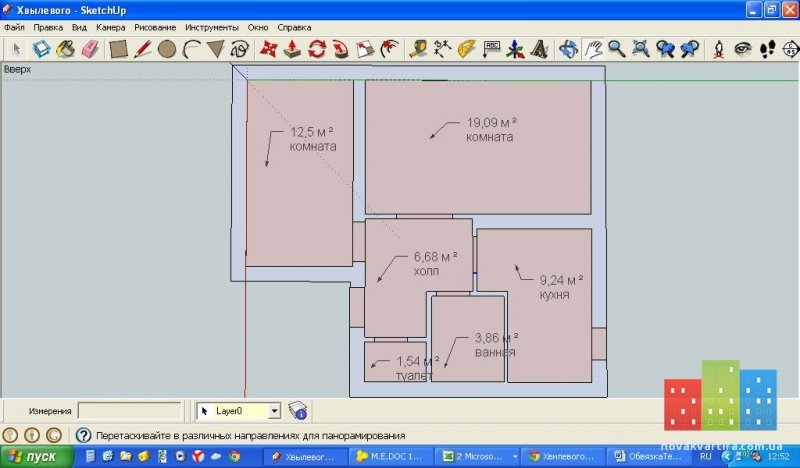Choose the Dimension tool
800x468 pixels.
point(442,50)
